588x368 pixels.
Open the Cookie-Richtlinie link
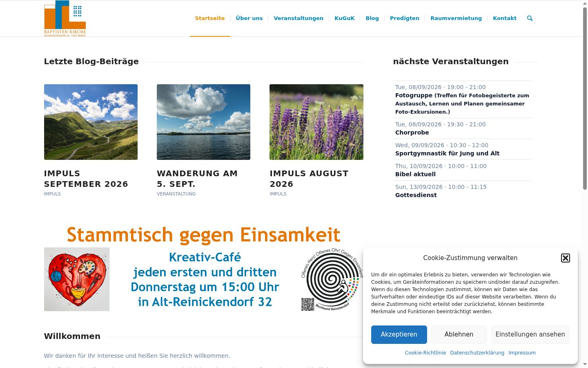pos(425,353)
